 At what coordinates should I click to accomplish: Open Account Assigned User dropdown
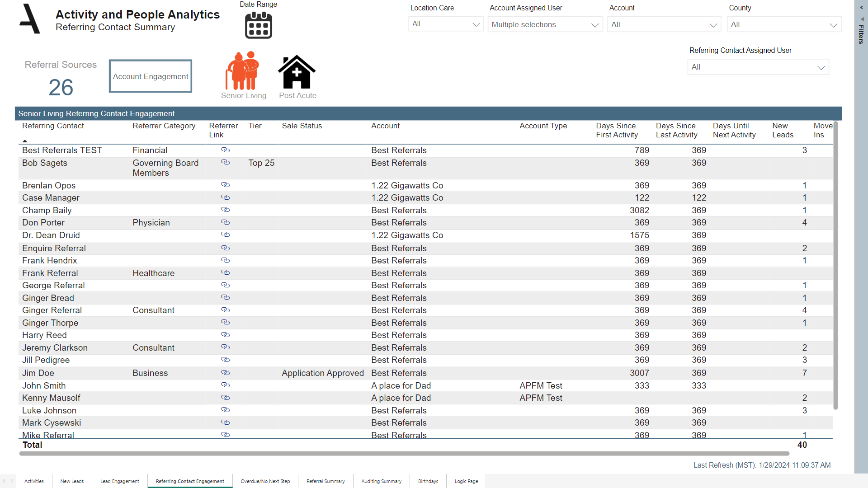(x=545, y=25)
